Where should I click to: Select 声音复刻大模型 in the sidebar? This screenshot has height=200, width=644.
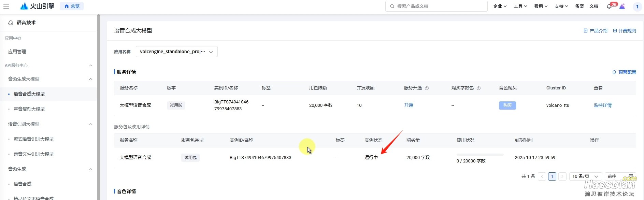click(x=29, y=109)
